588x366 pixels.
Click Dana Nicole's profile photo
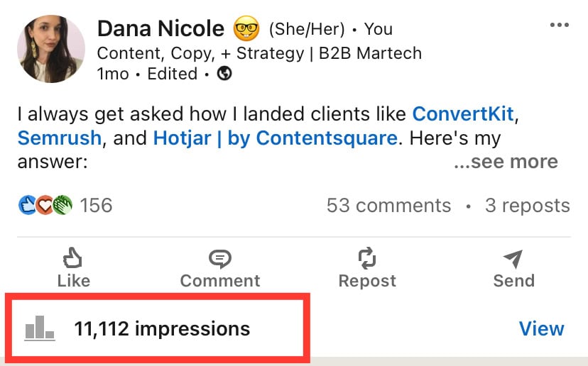(51, 49)
